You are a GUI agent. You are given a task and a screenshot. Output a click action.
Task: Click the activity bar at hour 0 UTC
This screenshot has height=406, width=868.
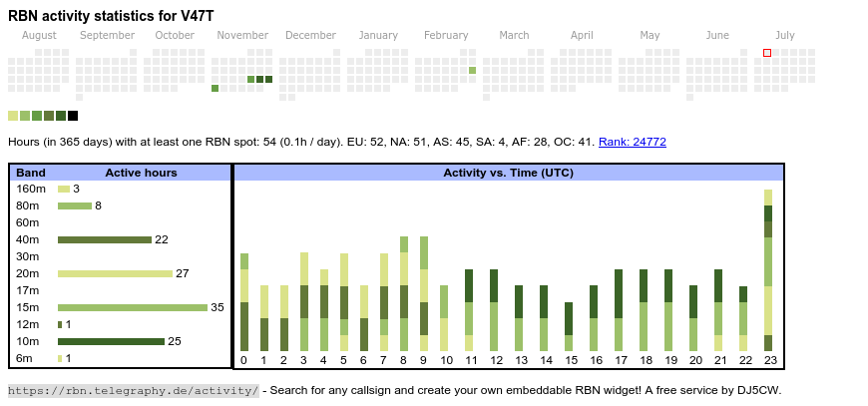pos(244,302)
